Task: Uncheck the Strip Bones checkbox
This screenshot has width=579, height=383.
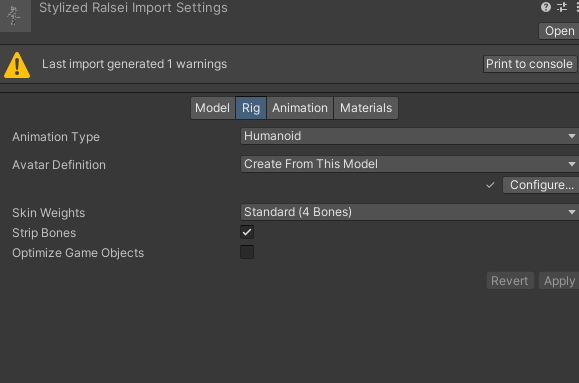Action: tap(247, 232)
